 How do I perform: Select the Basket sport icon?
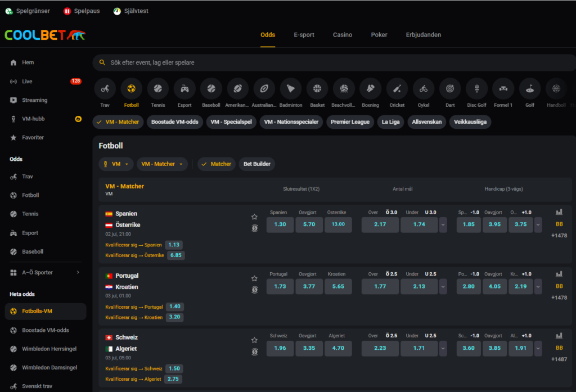[317, 88]
